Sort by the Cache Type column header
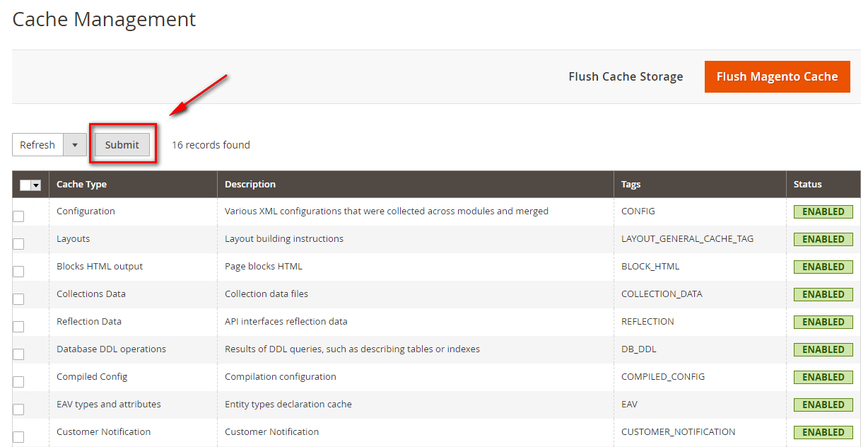The height and width of the screenshot is (447, 868). 81,184
